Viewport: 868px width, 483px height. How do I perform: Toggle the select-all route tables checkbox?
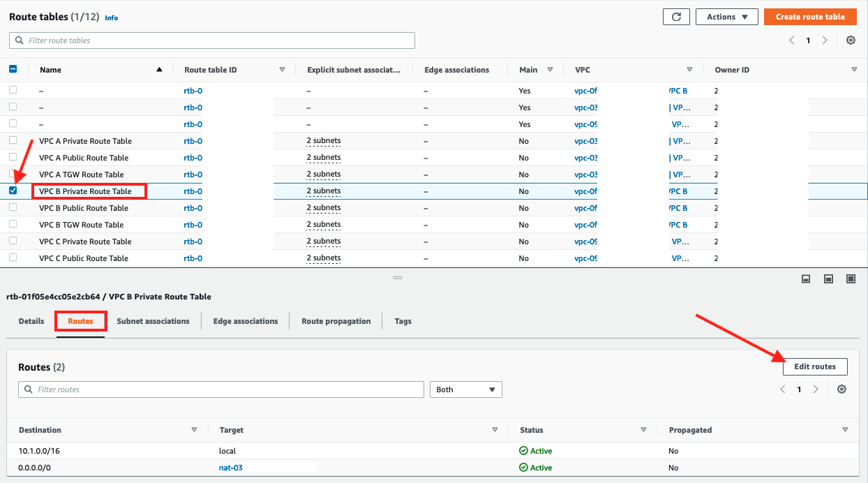[x=13, y=69]
